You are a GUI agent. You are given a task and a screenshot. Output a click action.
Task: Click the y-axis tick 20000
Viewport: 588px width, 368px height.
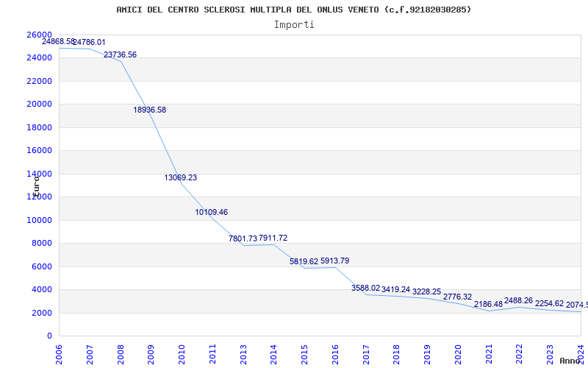(39, 104)
